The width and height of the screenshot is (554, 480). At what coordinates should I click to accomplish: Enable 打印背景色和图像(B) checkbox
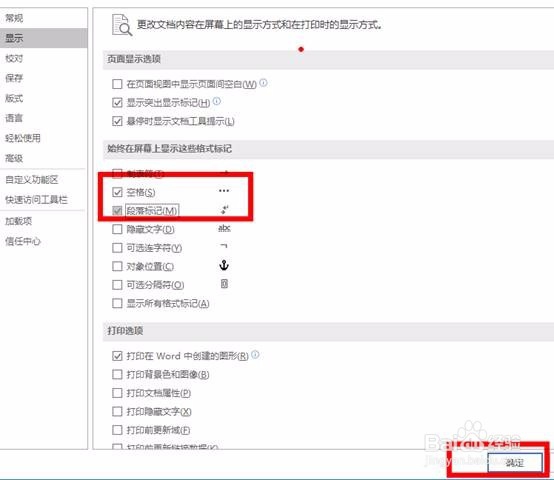click(117, 374)
